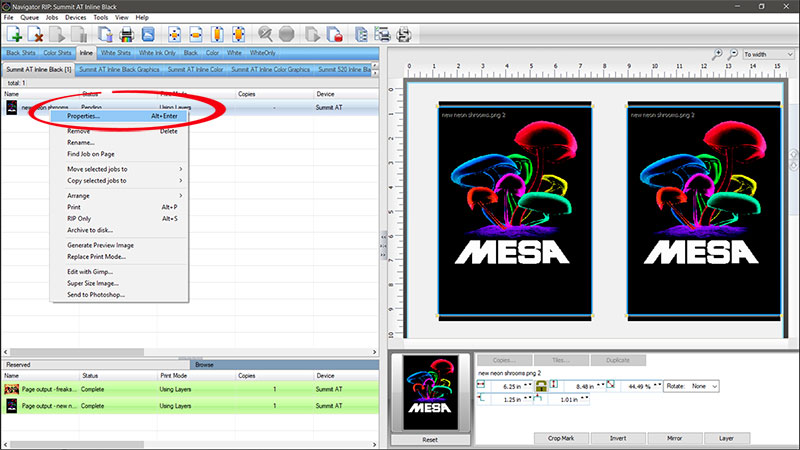Choose Super Size Image...

click(x=119, y=283)
